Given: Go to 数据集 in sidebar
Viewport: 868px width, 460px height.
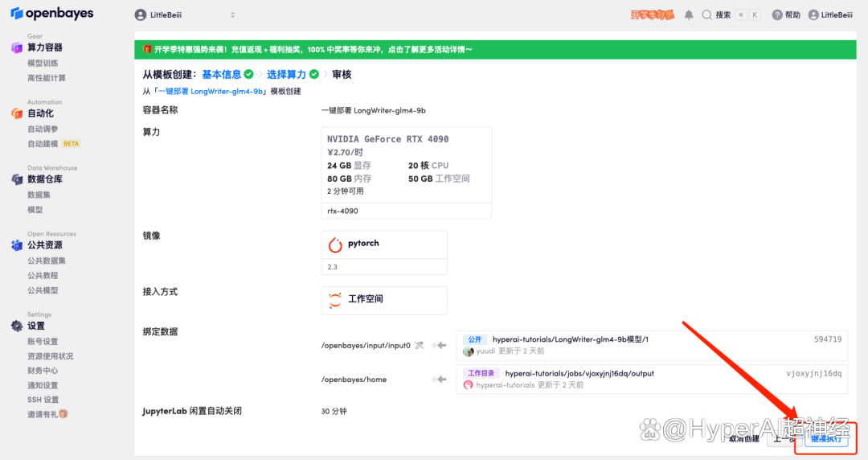Looking at the screenshot, I should pyautogui.click(x=39, y=195).
